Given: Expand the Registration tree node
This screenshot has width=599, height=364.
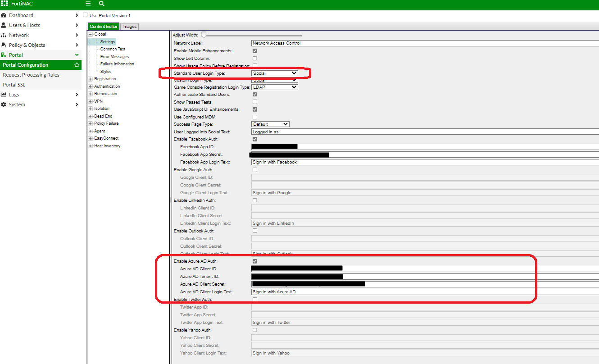Looking at the screenshot, I should [x=90, y=79].
